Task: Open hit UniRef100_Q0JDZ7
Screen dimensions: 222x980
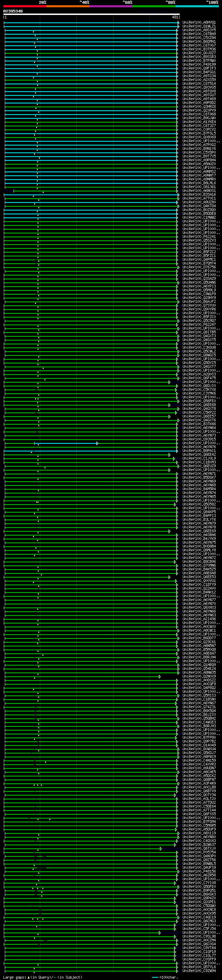Action: click(199, 53)
